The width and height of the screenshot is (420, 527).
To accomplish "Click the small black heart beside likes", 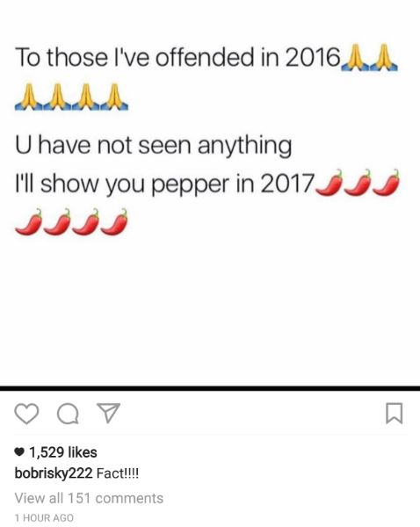I will 20,452.
